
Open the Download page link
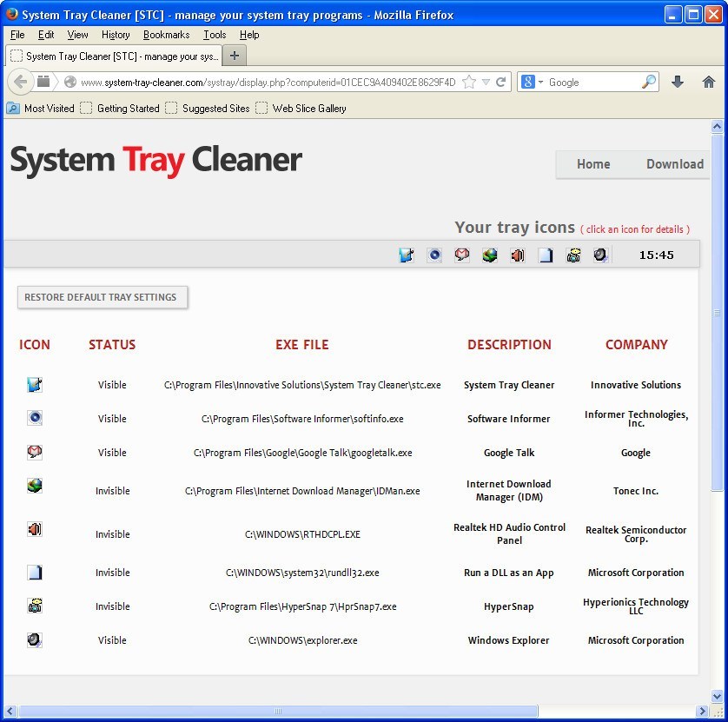point(674,163)
